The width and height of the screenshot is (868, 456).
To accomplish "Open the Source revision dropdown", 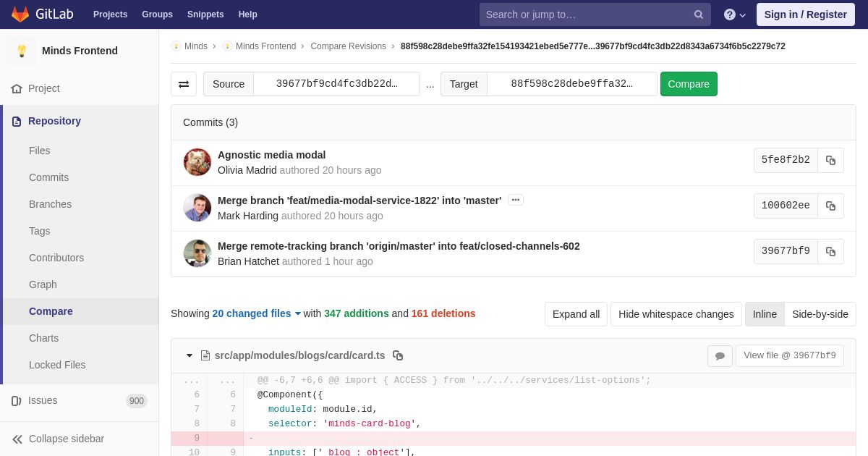I will 336,84.
